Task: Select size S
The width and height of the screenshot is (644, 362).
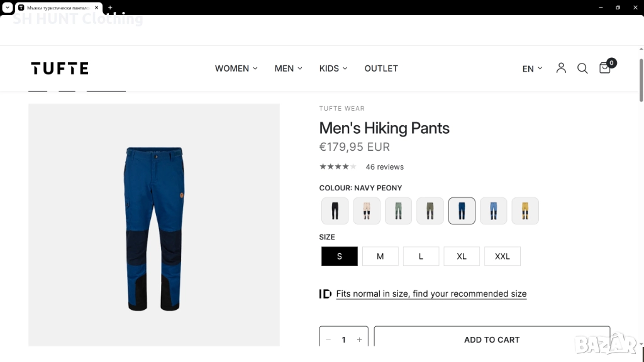Action: [x=340, y=256]
